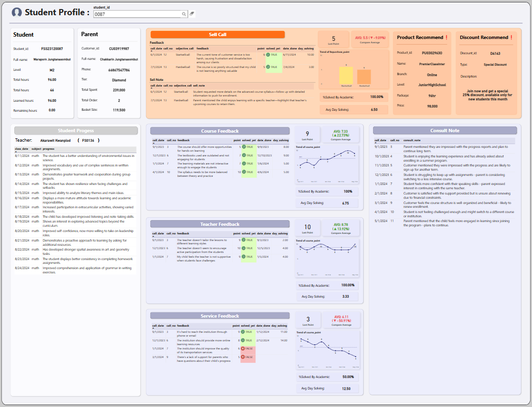Viewport: 532px width, 407px height.
Task: Click the Teacher Feedback trend line chart
Action: tap(327, 258)
